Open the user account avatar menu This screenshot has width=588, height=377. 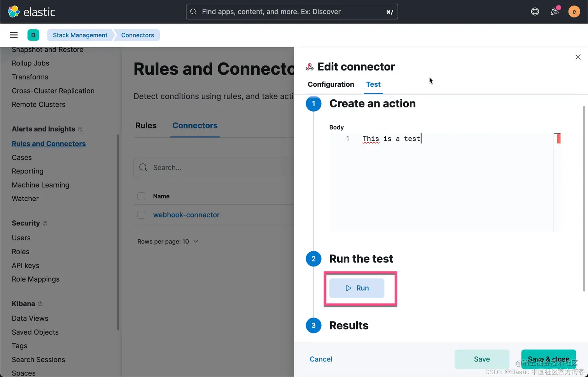click(574, 12)
